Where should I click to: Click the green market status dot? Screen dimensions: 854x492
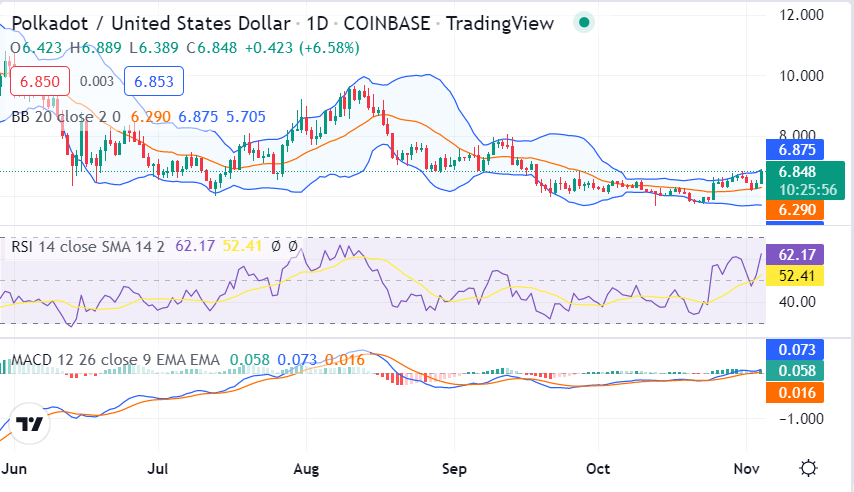click(x=584, y=23)
